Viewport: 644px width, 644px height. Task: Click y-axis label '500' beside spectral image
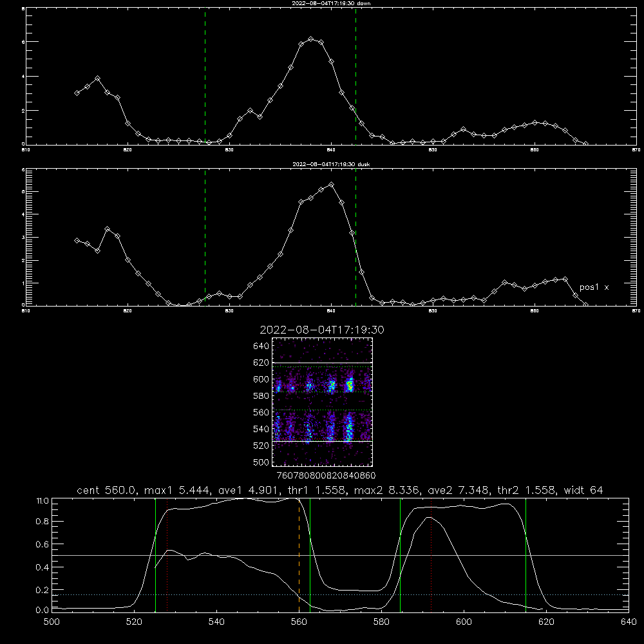click(x=261, y=462)
